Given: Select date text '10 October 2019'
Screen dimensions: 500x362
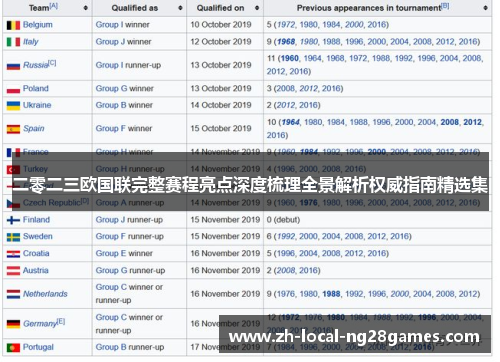Looking at the screenshot, I should pyautogui.click(x=221, y=25).
